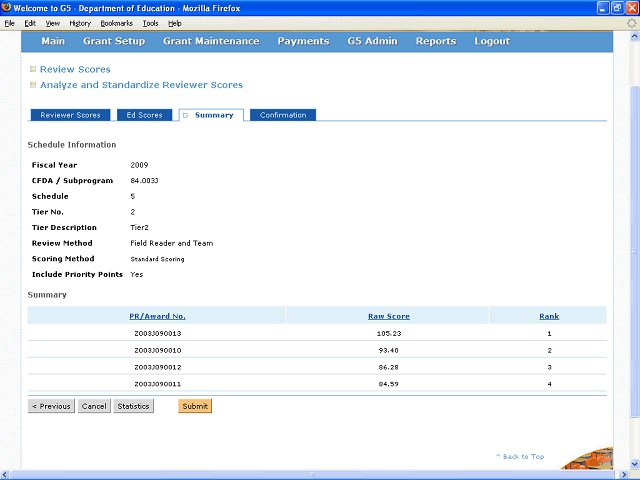Click the Statistics button

tap(133, 406)
